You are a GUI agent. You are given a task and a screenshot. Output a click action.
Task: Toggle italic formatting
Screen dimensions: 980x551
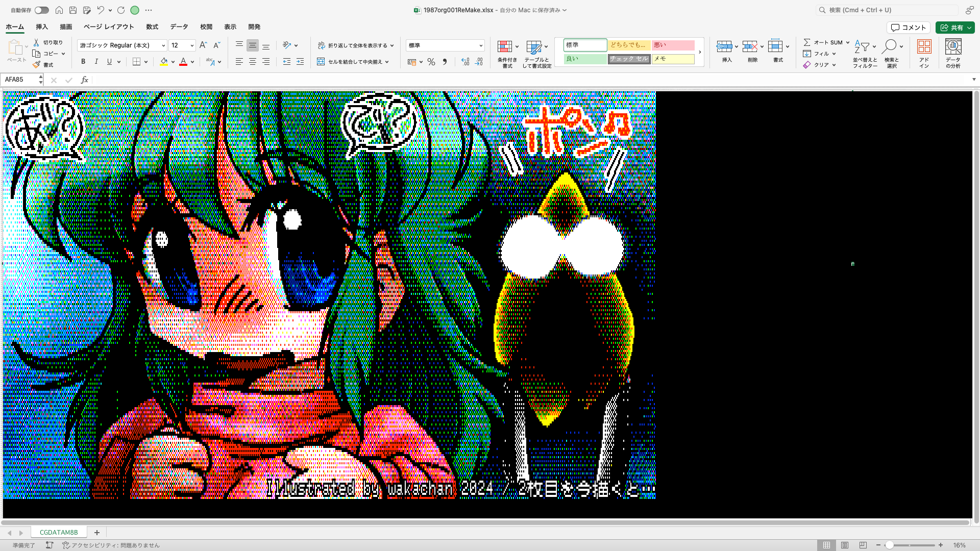click(96, 62)
